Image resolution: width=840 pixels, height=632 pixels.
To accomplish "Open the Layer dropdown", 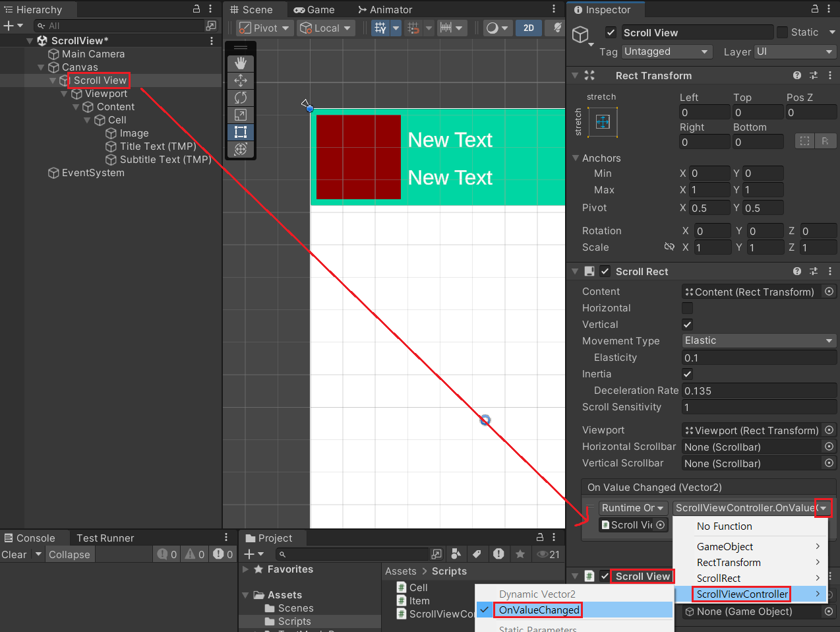I will [795, 51].
